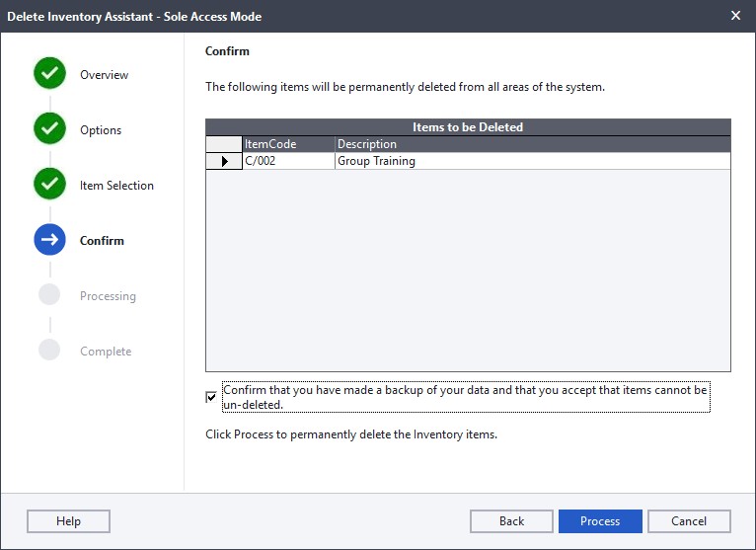Select the Options step label

click(101, 130)
